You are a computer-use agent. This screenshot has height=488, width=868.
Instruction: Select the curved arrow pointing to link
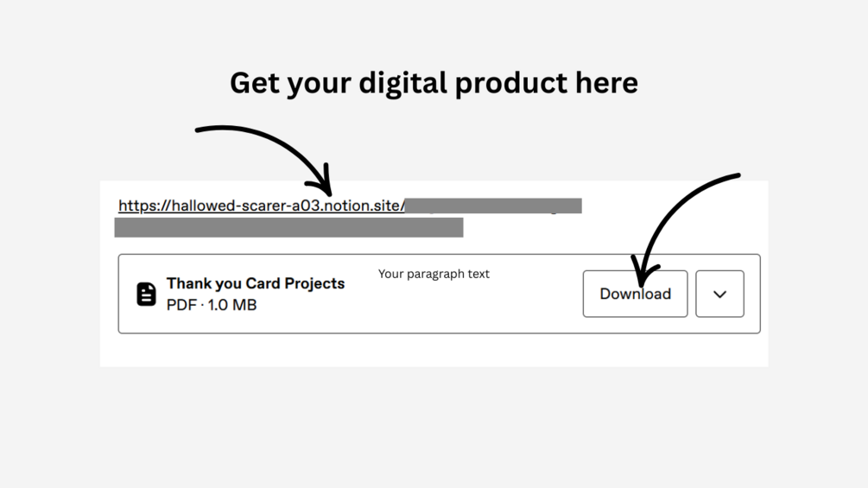(268, 143)
